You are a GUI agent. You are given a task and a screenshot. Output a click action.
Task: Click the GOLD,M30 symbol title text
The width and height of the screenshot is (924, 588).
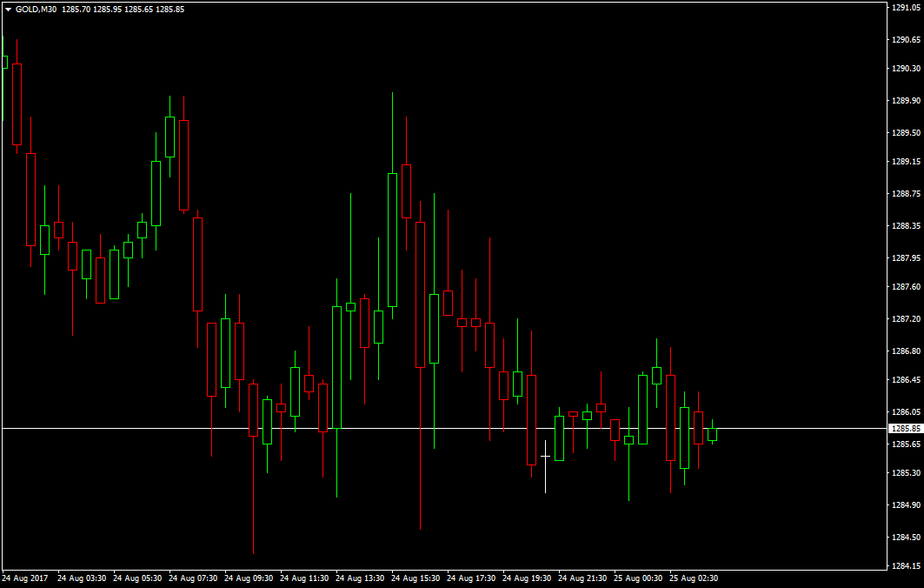pyautogui.click(x=37, y=10)
